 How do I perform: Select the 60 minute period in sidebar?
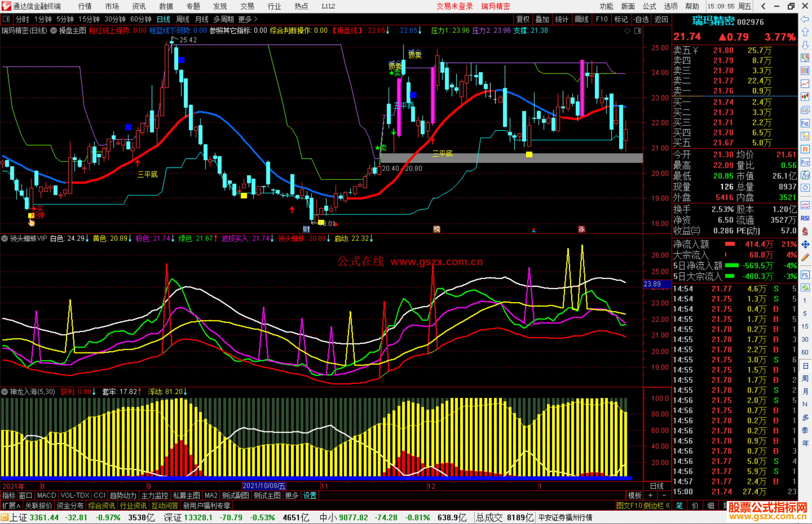[x=805, y=352]
